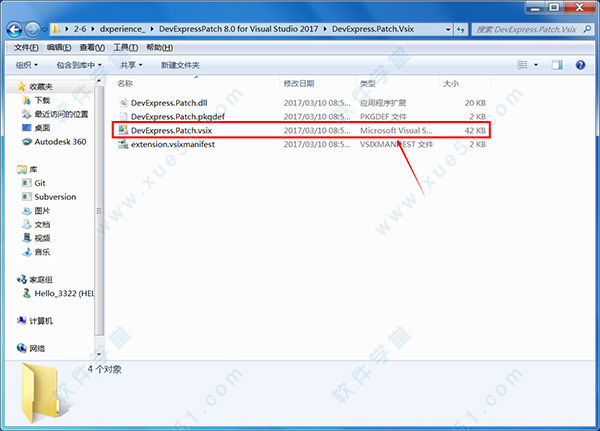Refresh the folder with the refresh icon
600x431 pixels.
(460, 29)
